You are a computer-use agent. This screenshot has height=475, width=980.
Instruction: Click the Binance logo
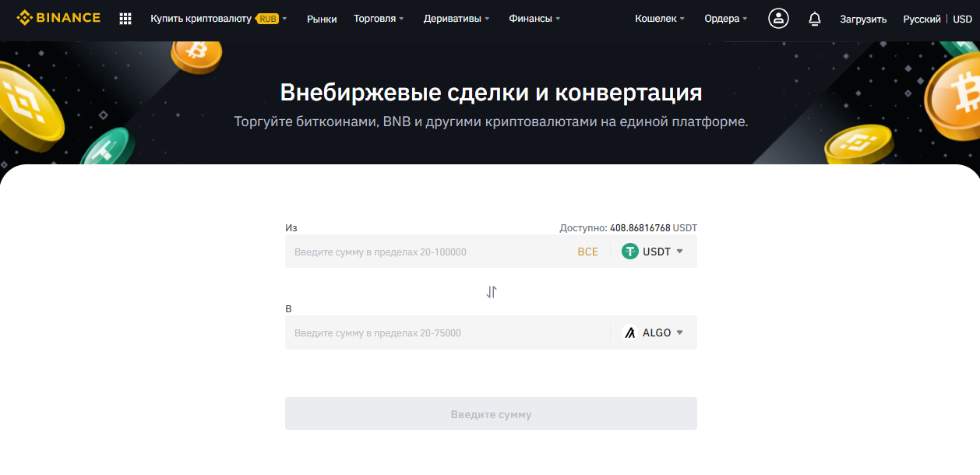point(58,17)
